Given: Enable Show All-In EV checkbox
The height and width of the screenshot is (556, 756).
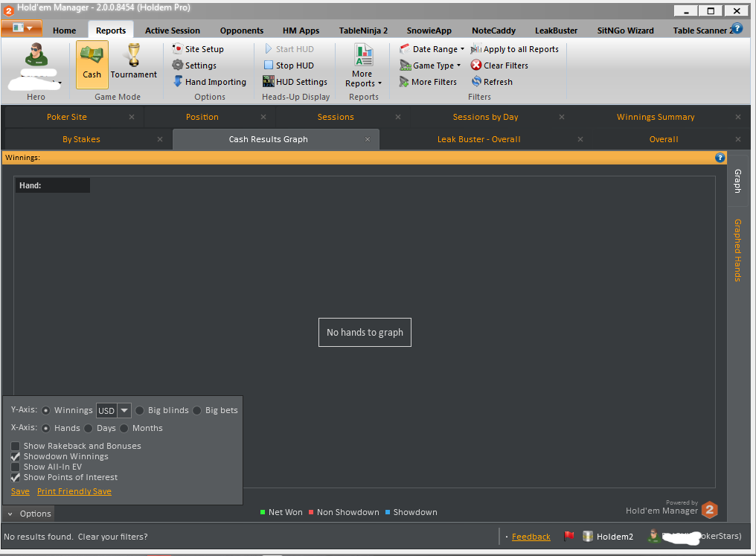Looking at the screenshot, I should 16,467.
